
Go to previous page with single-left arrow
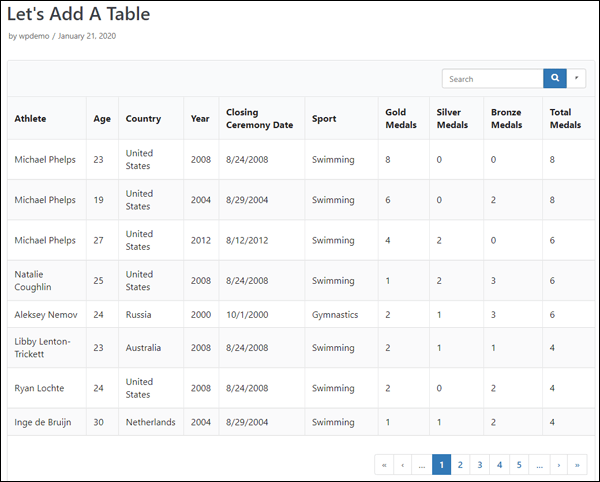[x=403, y=464]
